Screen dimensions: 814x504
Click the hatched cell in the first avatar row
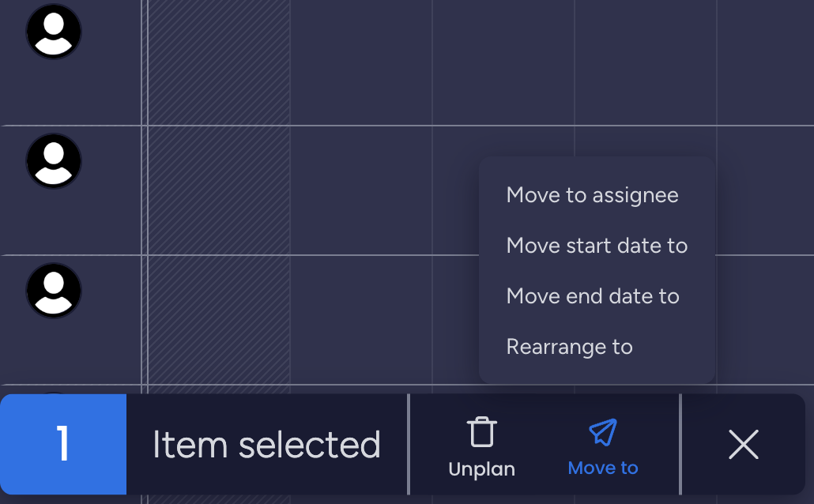pos(219,62)
